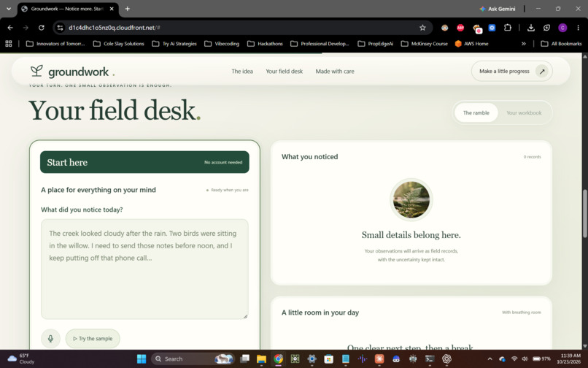This screenshot has width=588, height=368.
Task: Open the ChatGPT app in the taskbar
Action: (446, 359)
